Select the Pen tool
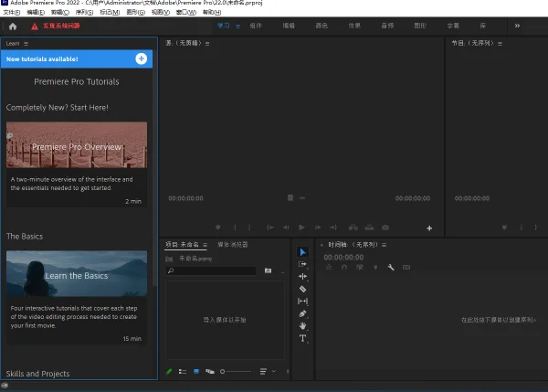The height and width of the screenshot is (392, 548). [x=302, y=313]
